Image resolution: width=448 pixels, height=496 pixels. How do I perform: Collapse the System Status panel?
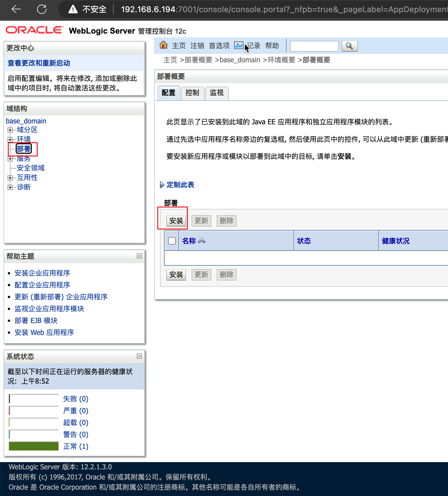pyautogui.click(x=139, y=356)
